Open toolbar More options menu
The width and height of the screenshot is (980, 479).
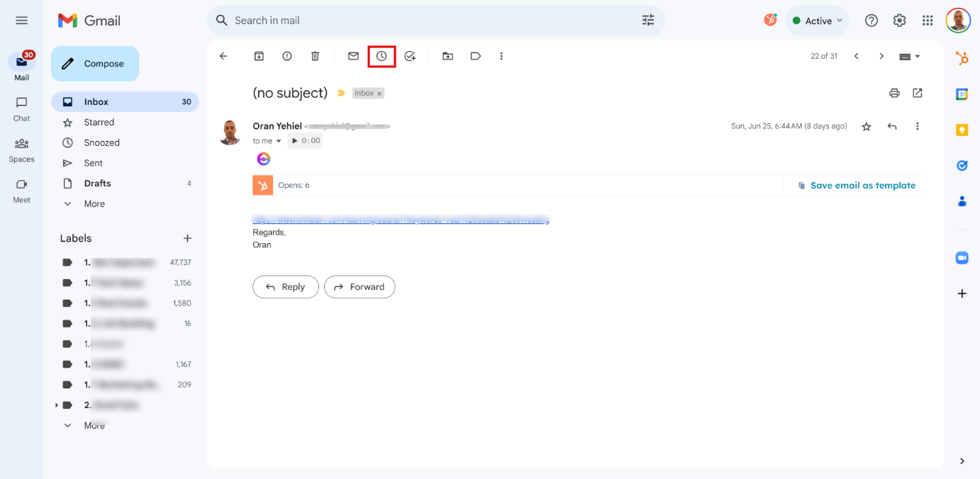(x=501, y=56)
